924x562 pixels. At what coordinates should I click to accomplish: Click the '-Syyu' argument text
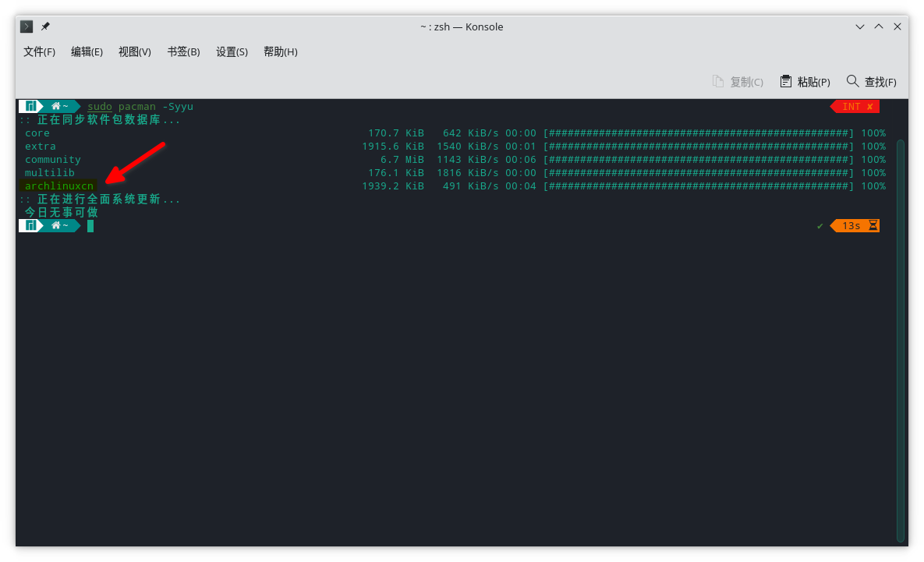click(178, 107)
